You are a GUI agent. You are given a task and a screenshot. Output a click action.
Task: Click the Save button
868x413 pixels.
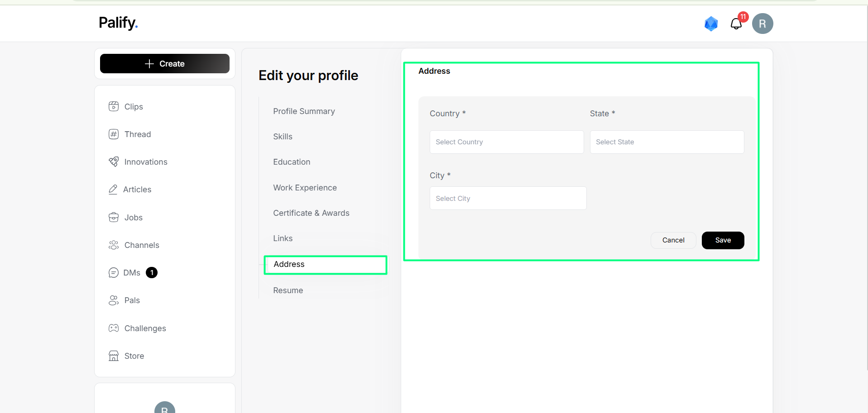[x=723, y=240]
